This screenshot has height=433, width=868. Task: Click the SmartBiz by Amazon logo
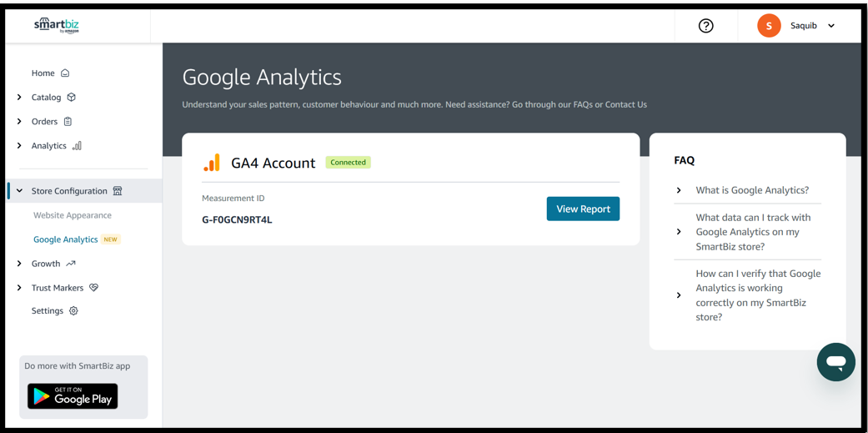click(x=57, y=25)
